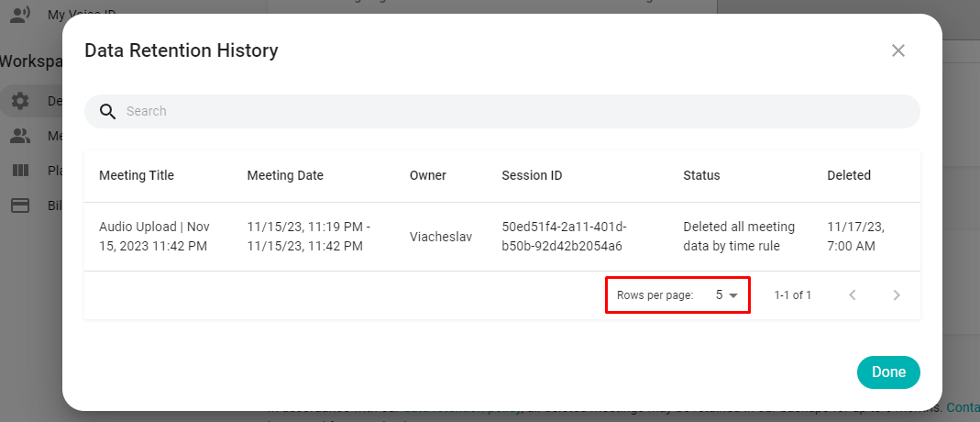Go to the next page arrow
980x422 pixels.
(897, 295)
